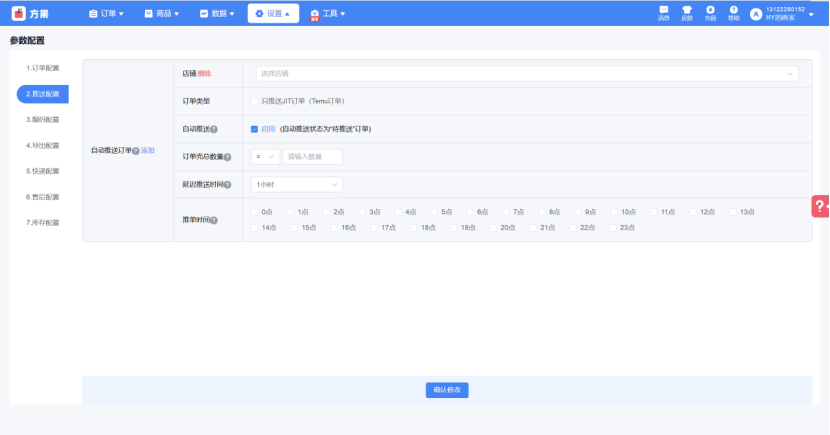This screenshot has height=435, width=830.
Task: Tick the 0点 push time checkbox
Action: pyautogui.click(x=254, y=212)
